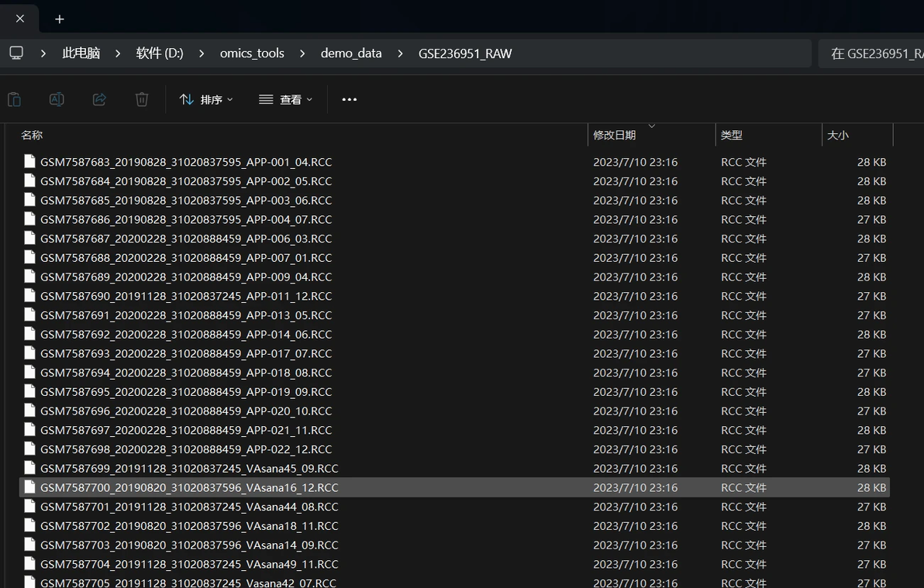Click RCC 文件 type of GSM7587702 row

click(x=743, y=525)
